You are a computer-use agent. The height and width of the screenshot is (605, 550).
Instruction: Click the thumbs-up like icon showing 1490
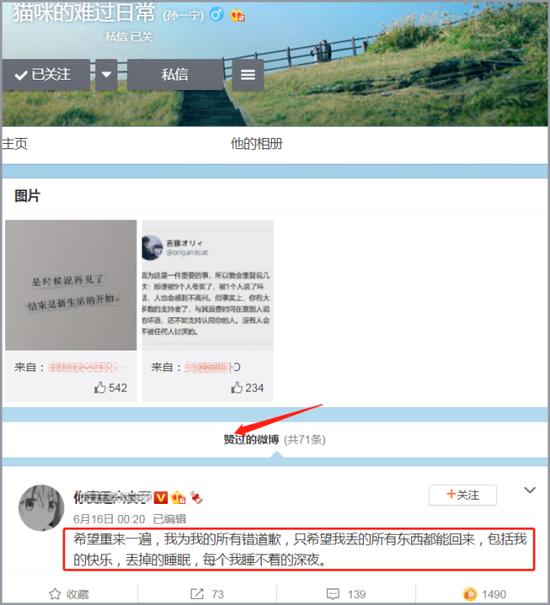click(x=470, y=594)
